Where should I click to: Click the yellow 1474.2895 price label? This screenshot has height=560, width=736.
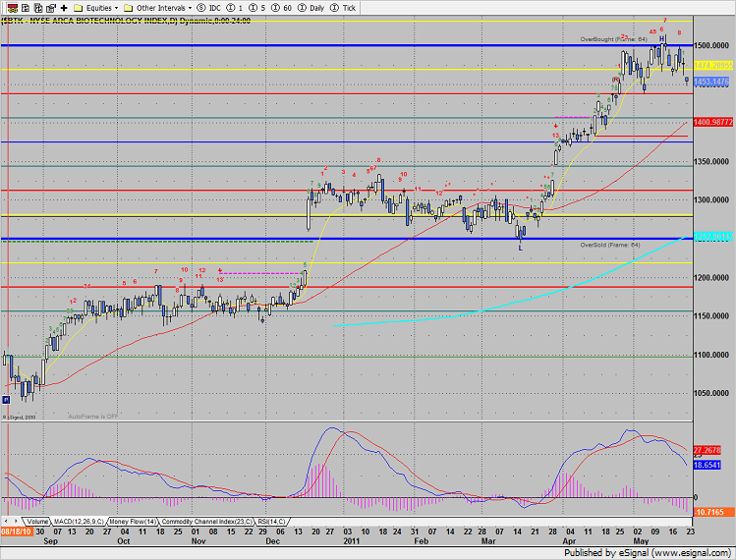tap(713, 66)
